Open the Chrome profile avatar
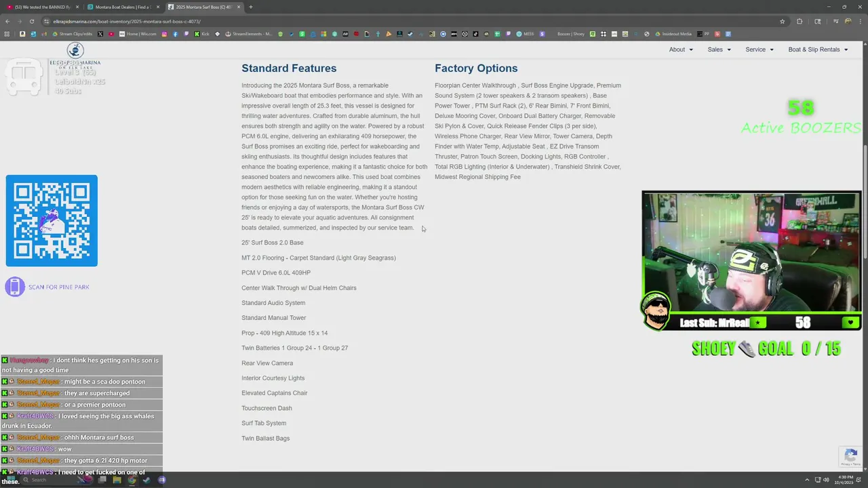This screenshot has height=488, width=868. pos(848,21)
